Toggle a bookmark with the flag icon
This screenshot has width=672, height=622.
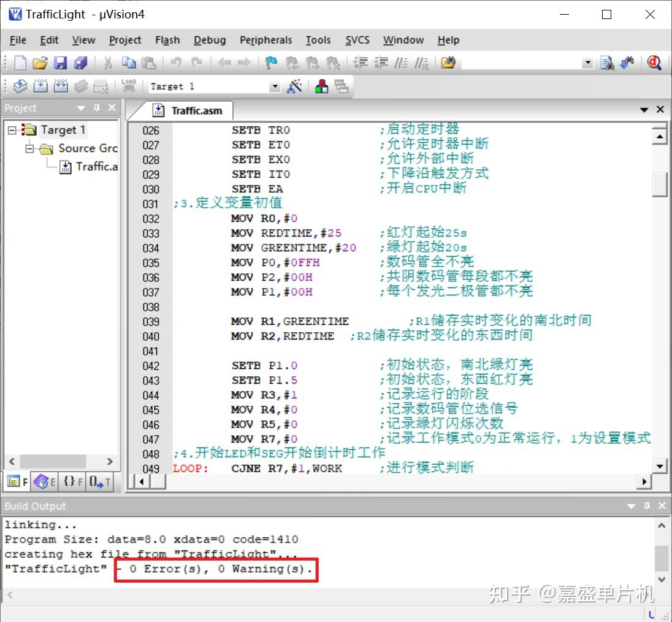(x=271, y=63)
